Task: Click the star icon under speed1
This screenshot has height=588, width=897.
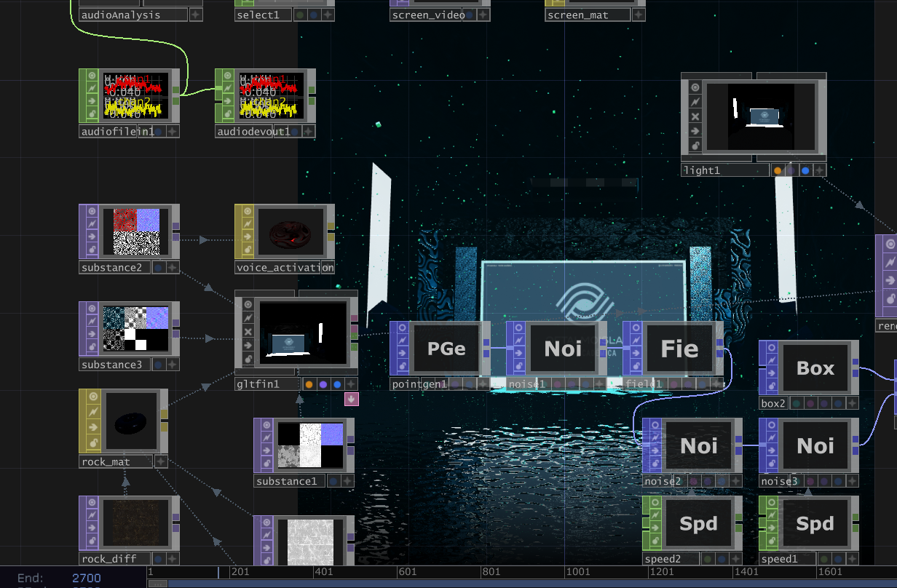Action: 851,559
